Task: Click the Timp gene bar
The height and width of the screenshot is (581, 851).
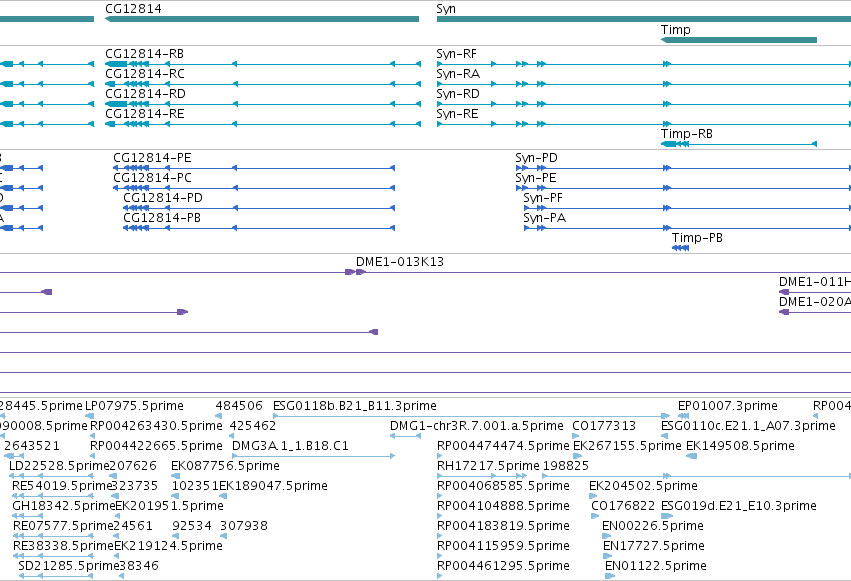Action: pos(739,40)
